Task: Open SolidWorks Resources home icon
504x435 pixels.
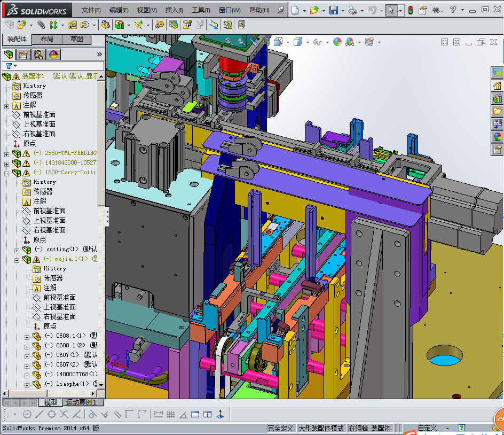Action: [497, 86]
